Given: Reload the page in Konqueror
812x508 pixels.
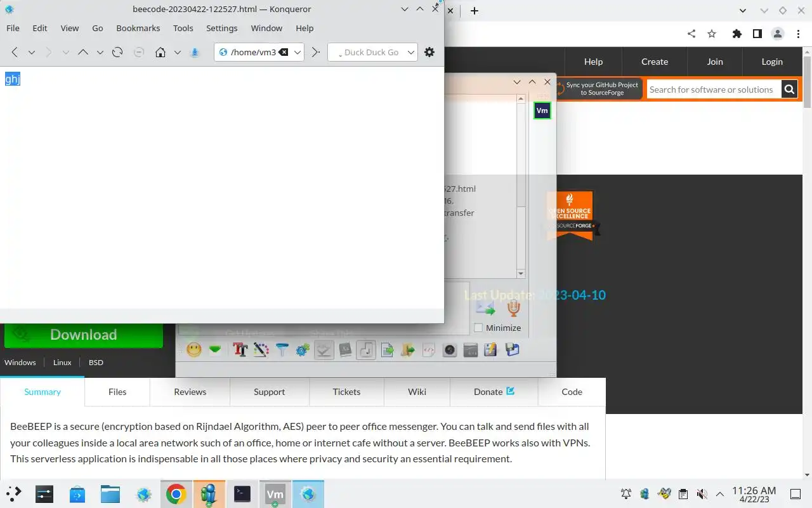Looking at the screenshot, I should (117, 52).
